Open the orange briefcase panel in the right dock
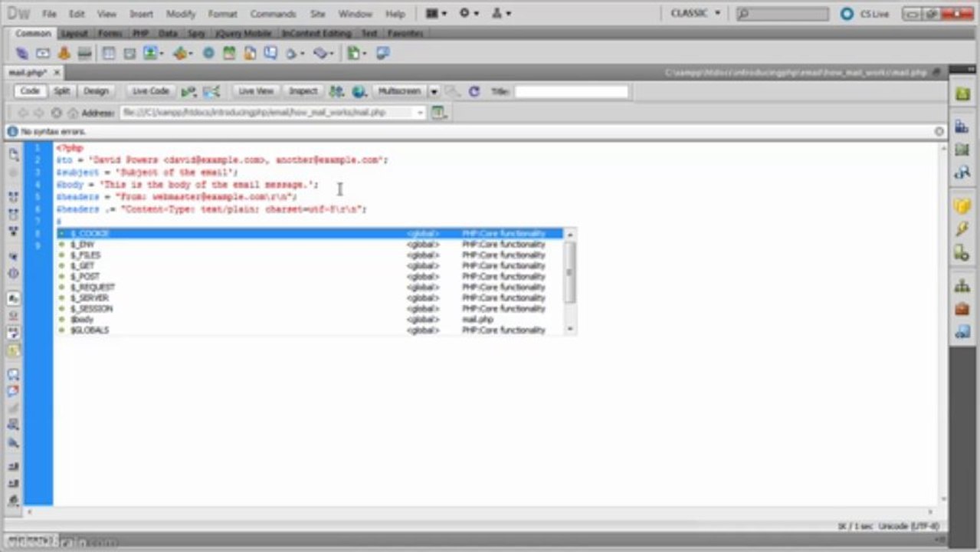 (962, 309)
